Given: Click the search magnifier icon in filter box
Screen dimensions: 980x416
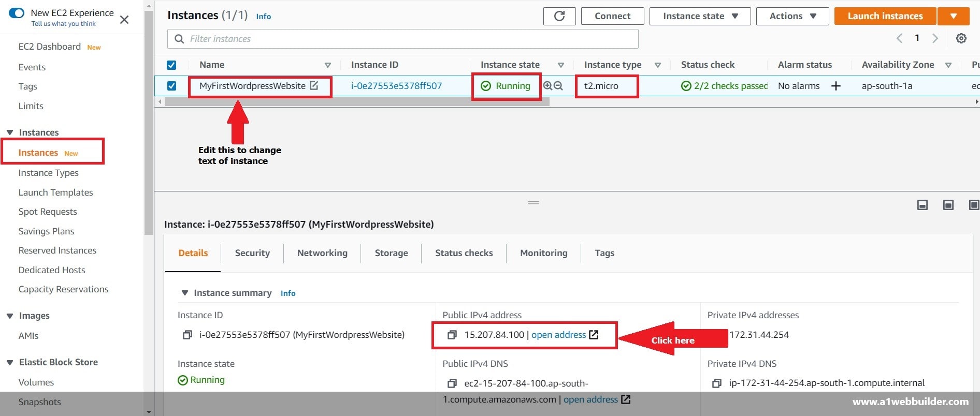Looking at the screenshot, I should (180, 39).
